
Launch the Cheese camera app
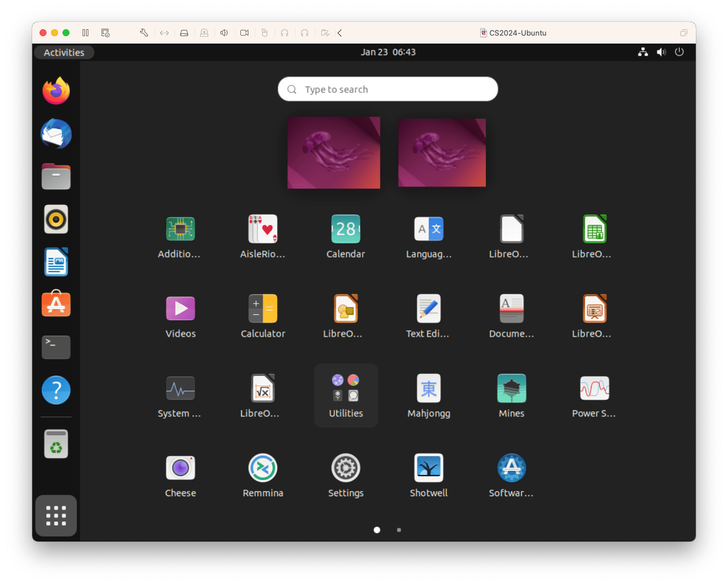point(180,468)
